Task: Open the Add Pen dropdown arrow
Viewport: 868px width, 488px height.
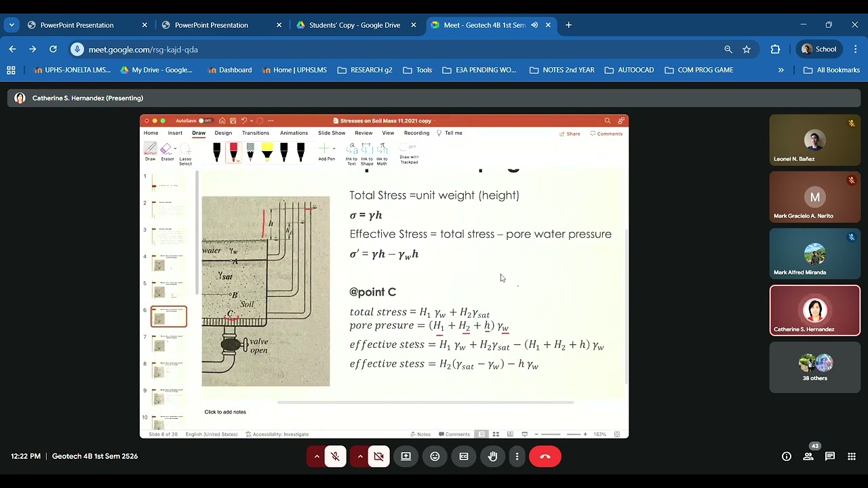Action: (x=334, y=149)
